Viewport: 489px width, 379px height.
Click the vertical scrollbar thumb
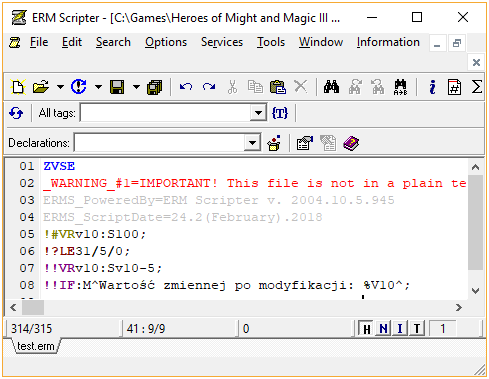tap(475, 223)
